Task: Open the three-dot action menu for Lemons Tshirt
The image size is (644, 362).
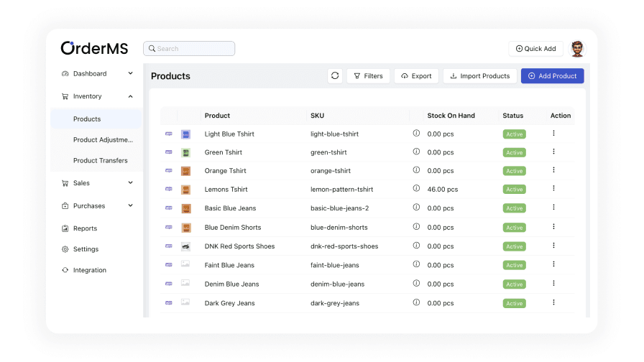Action: click(553, 189)
